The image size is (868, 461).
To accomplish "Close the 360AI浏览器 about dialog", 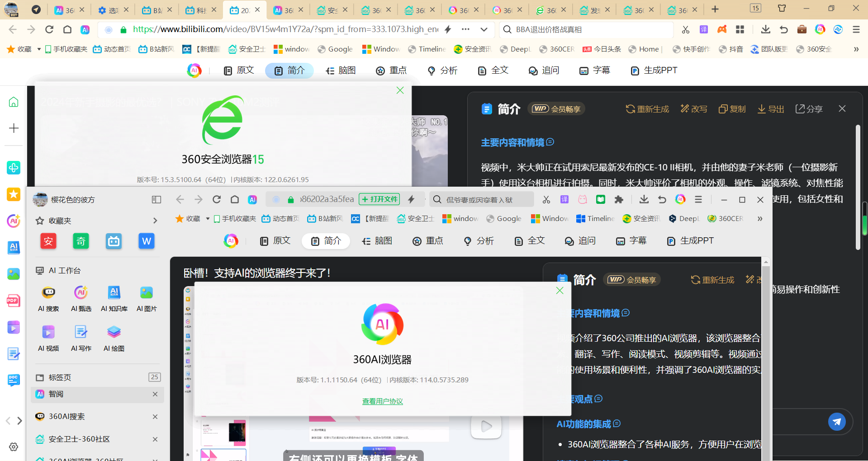I will pos(560,291).
